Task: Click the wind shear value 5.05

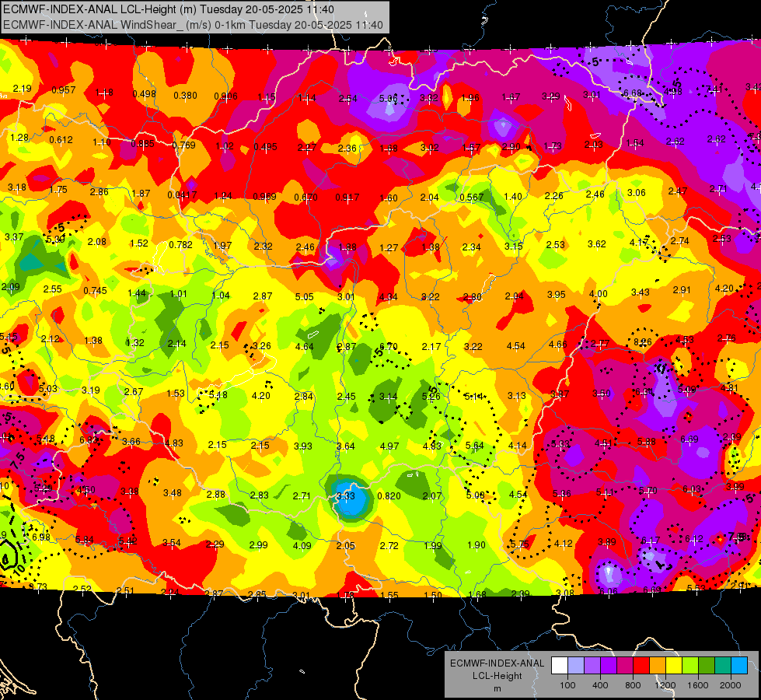Action: point(304,297)
